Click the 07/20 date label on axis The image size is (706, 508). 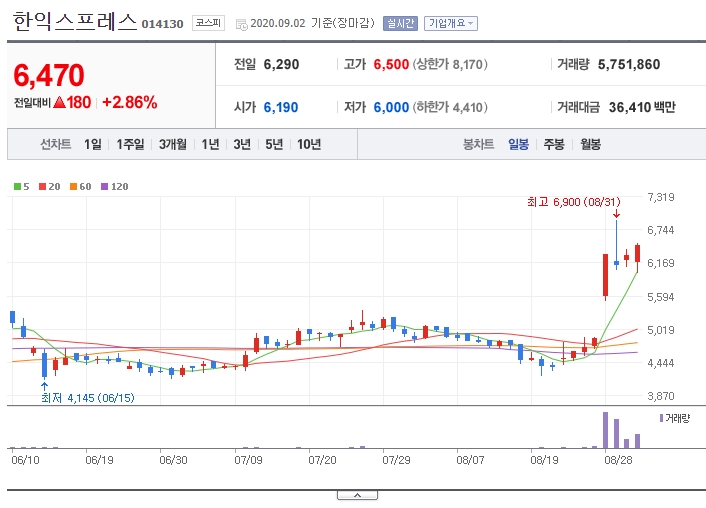[x=322, y=460]
